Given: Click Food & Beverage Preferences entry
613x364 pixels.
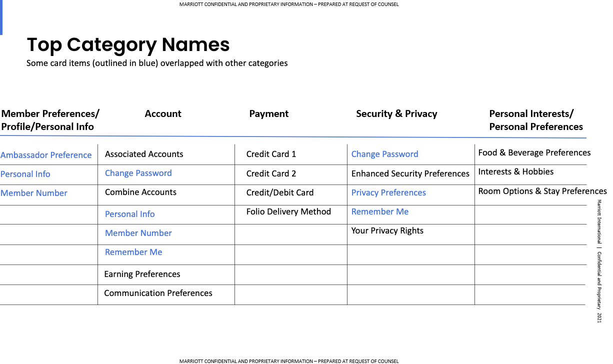Looking at the screenshot, I should click(534, 153).
